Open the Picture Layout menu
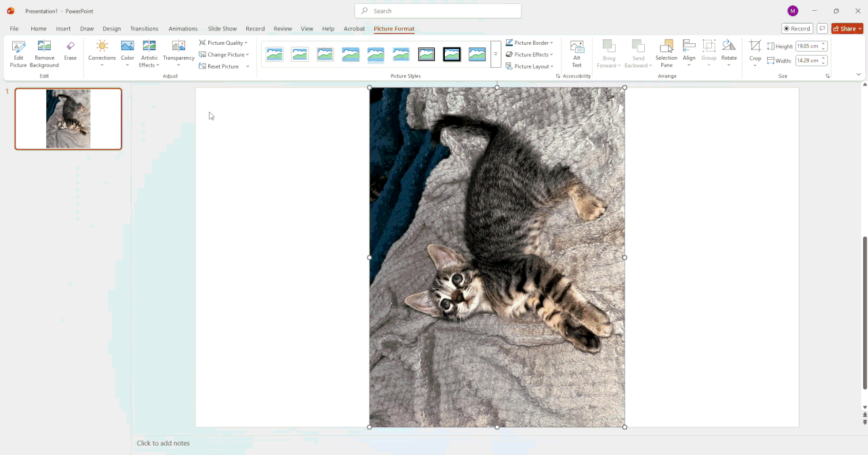Image resolution: width=868 pixels, height=455 pixels. click(x=529, y=66)
